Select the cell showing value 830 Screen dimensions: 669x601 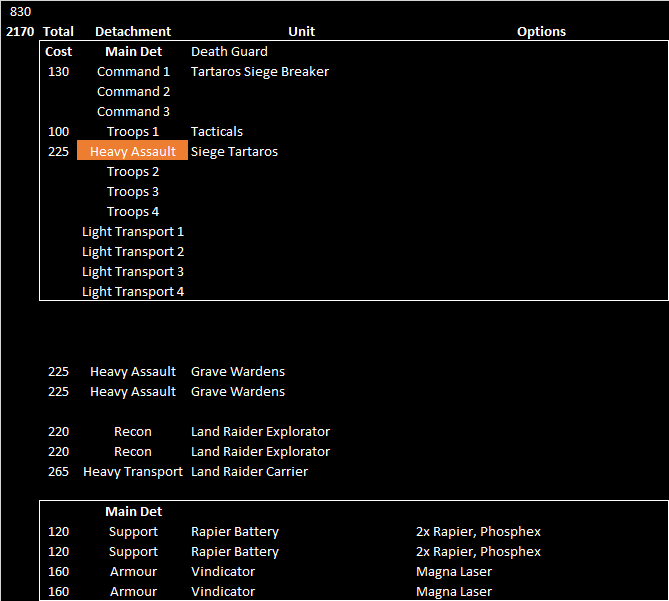(x=20, y=12)
